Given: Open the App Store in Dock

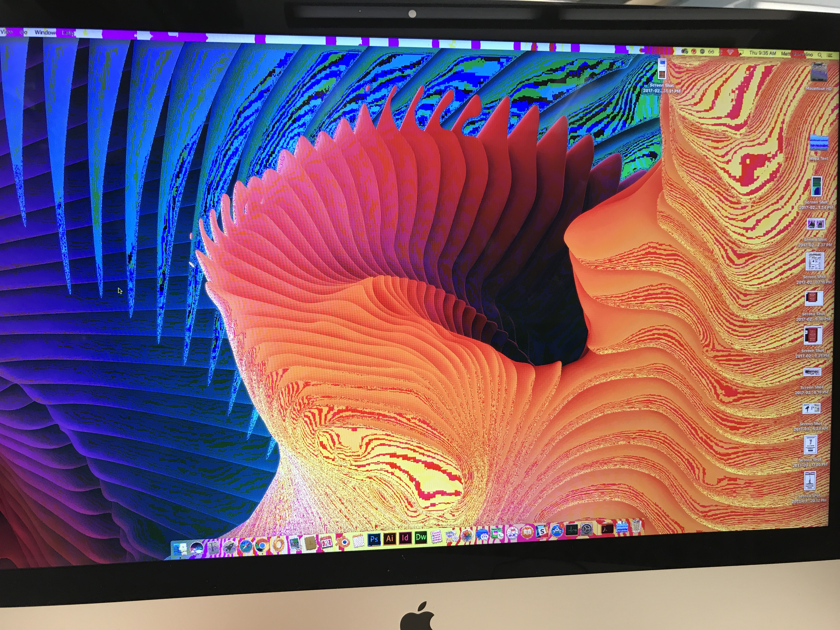Looking at the screenshot, I should pyautogui.click(x=557, y=530).
